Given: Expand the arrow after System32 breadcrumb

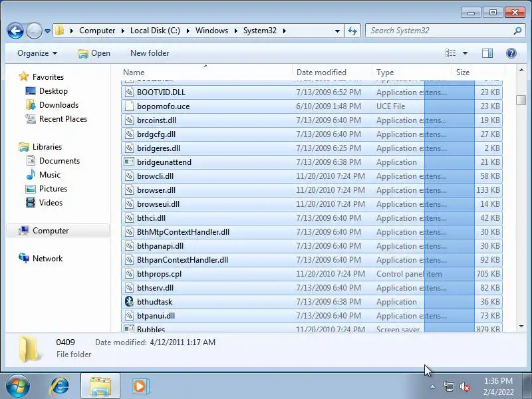Looking at the screenshot, I should pos(285,31).
